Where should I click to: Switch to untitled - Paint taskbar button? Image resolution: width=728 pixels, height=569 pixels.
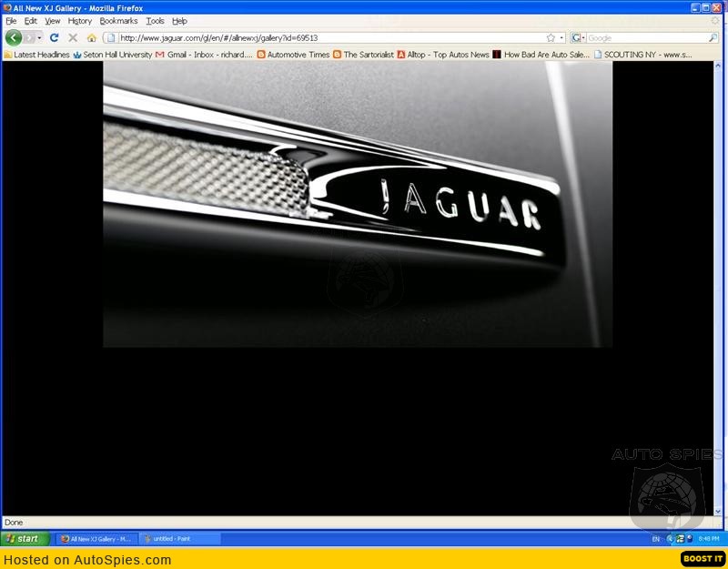[x=179, y=539]
